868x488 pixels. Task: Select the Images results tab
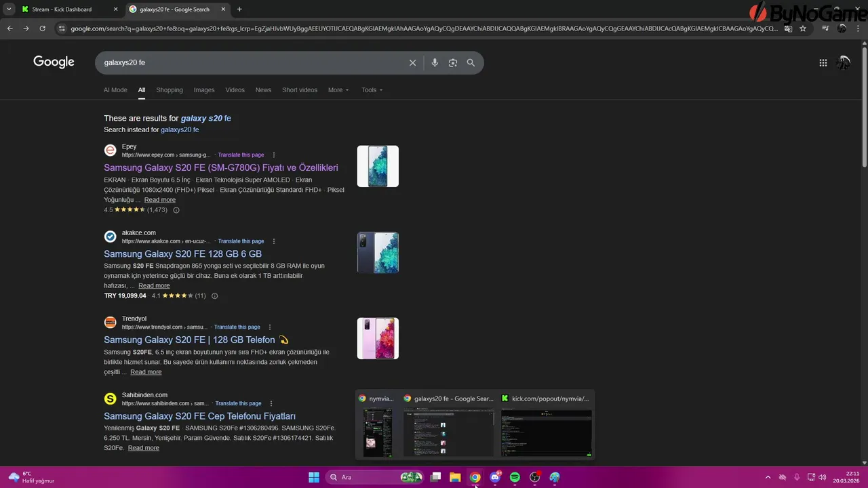tap(204, 90)
